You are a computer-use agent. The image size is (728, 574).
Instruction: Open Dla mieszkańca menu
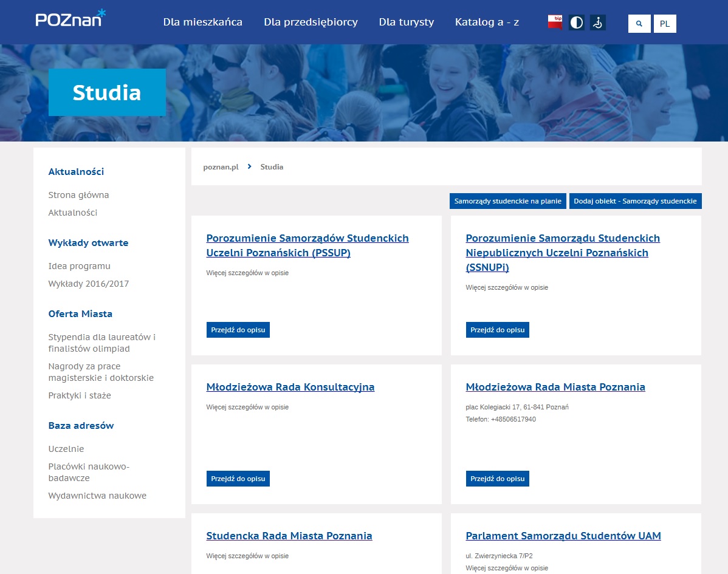coord(202,22)
